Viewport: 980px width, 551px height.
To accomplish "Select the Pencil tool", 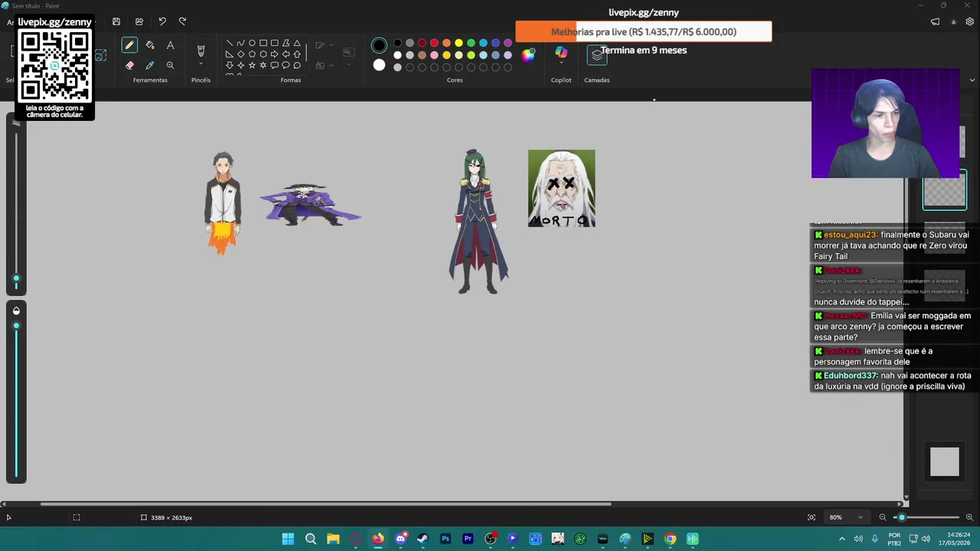I will [129, 45].
